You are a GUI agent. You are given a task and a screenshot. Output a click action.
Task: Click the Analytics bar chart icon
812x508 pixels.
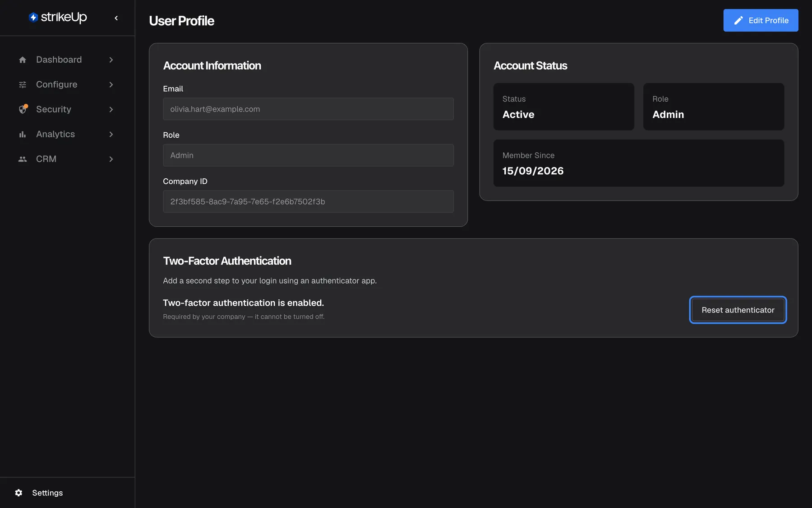(23, 134)
